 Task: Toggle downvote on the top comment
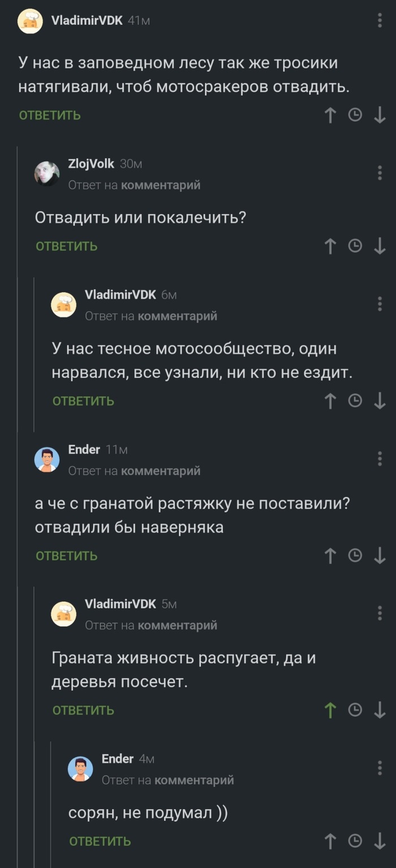point(380,115)
